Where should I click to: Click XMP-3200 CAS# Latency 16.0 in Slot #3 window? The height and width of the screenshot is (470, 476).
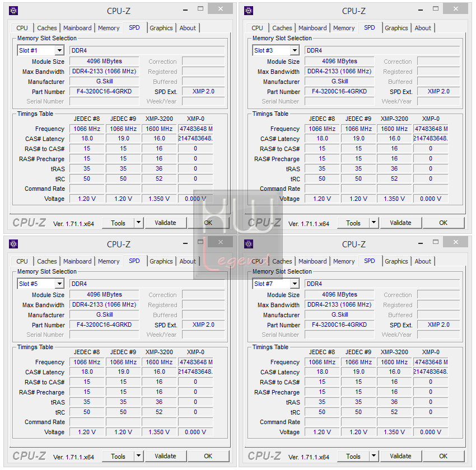click(x=394, y=139)
